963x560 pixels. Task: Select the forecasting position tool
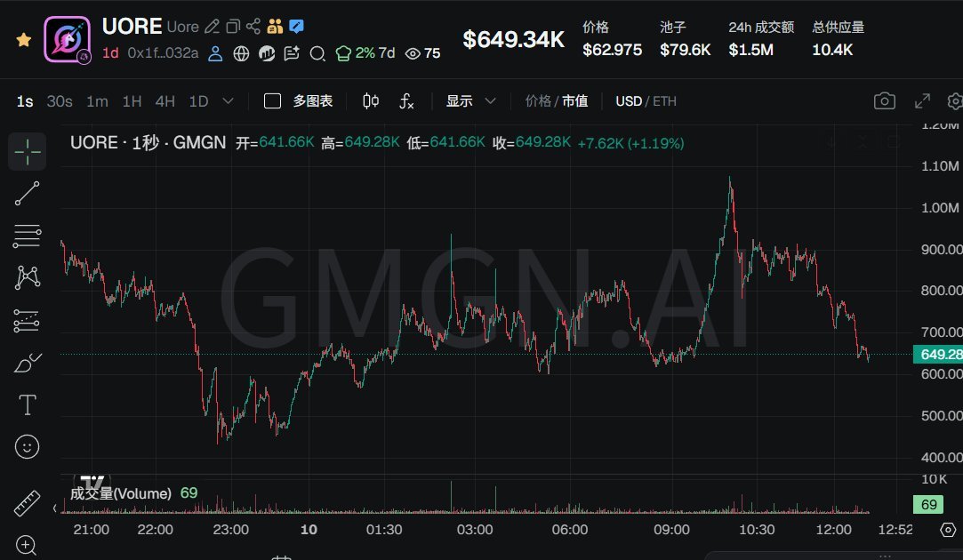click(27, 321)
